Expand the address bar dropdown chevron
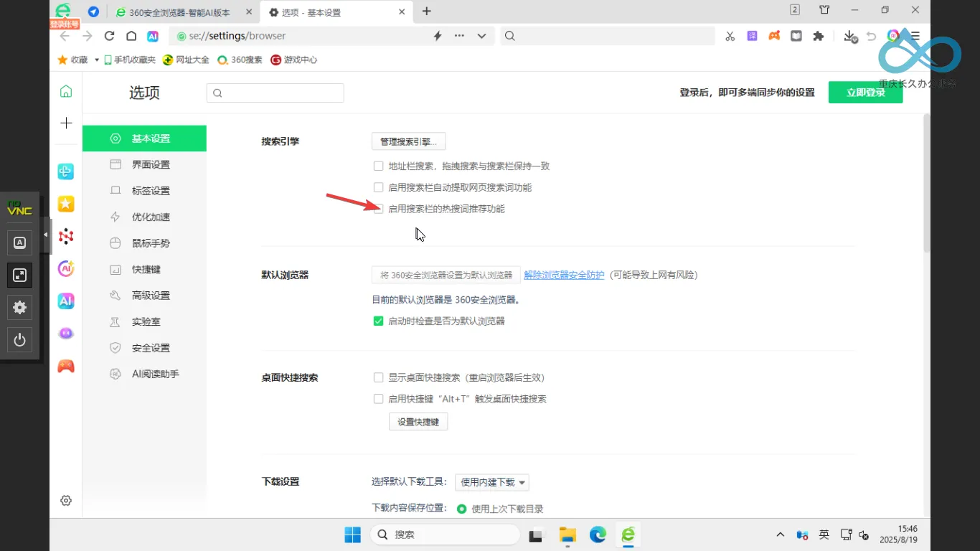This screenshot has width=980, height=551. (x=481, y=36)
